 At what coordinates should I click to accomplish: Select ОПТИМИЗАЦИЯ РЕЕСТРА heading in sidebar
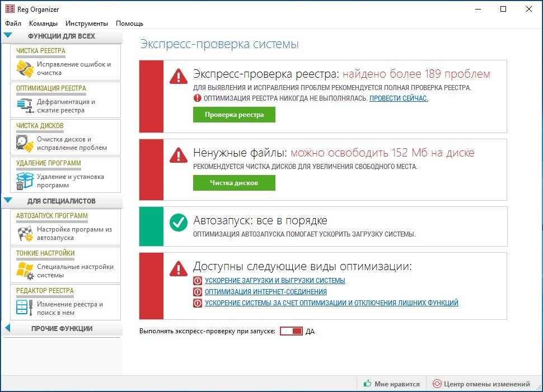click(51, 88)
